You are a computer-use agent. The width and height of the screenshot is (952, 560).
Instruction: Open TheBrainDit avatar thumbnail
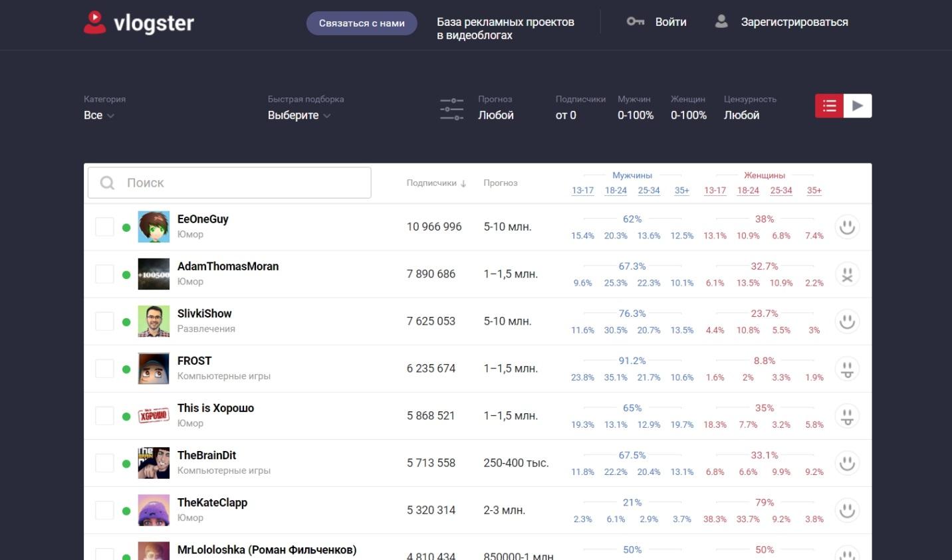click(154, 463)
